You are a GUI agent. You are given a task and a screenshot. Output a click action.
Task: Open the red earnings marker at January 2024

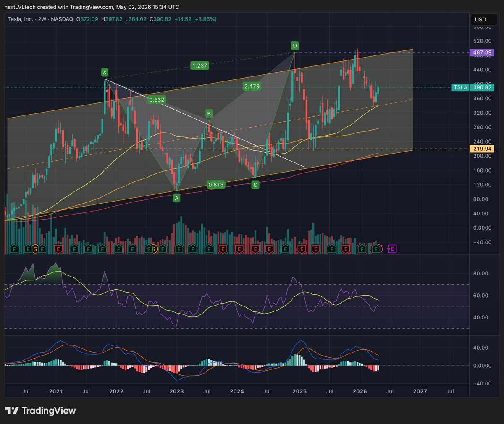point(239,249)
